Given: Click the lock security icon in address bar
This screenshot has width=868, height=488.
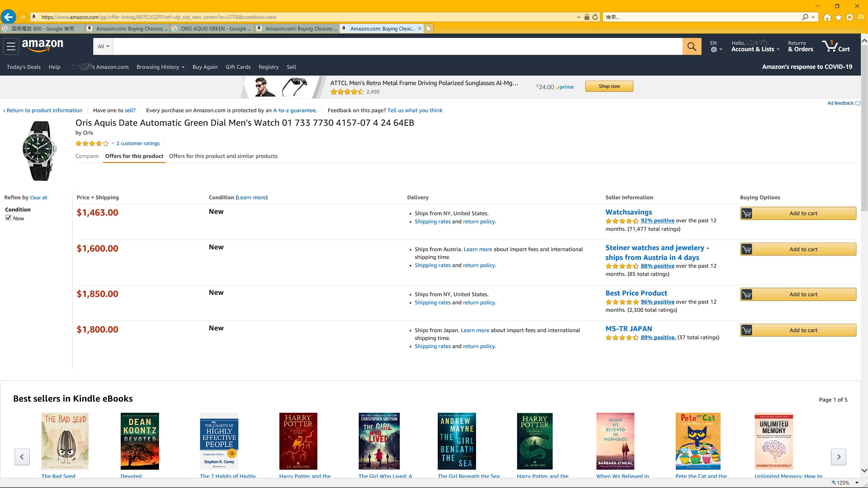Looking at the screenshot, I should click(587, 17).
